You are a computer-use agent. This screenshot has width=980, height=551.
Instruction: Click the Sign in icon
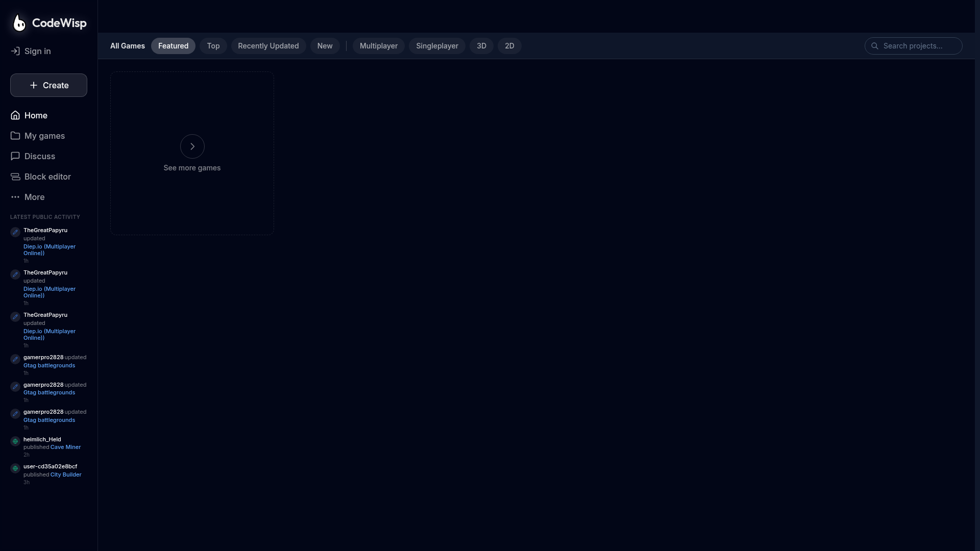(15, 51)
